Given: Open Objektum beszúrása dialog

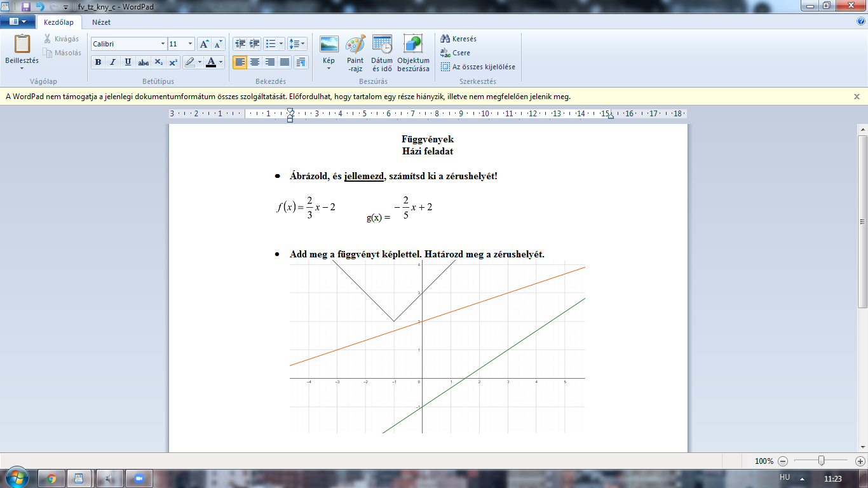Looking at the screenshot, I should (x=413, y=46).
